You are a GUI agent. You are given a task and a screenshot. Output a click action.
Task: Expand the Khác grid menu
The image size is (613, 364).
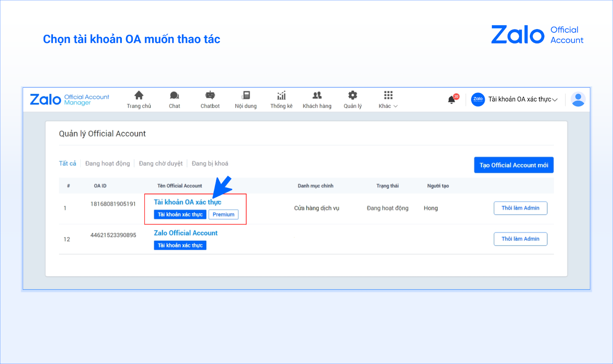pyautogui.click(x=388, y=100)
